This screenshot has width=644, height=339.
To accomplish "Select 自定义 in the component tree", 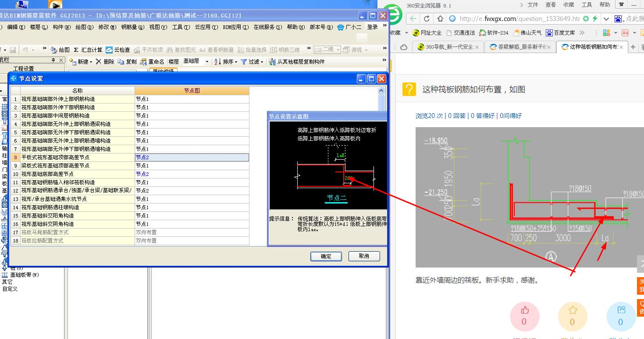I will 10,289.
